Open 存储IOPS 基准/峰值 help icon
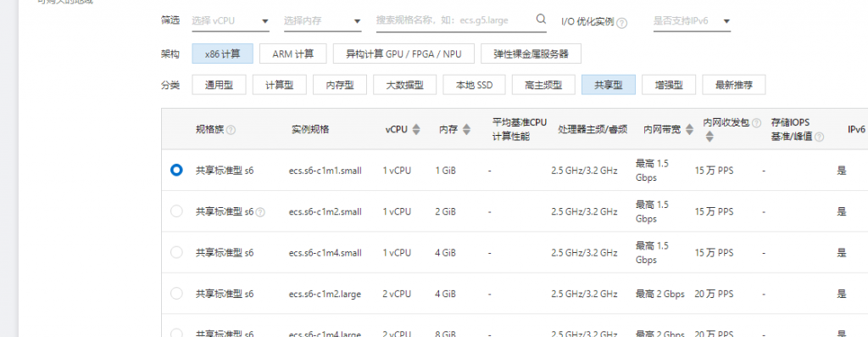Viewport: 868px width, 337px height. coord(820,137)
